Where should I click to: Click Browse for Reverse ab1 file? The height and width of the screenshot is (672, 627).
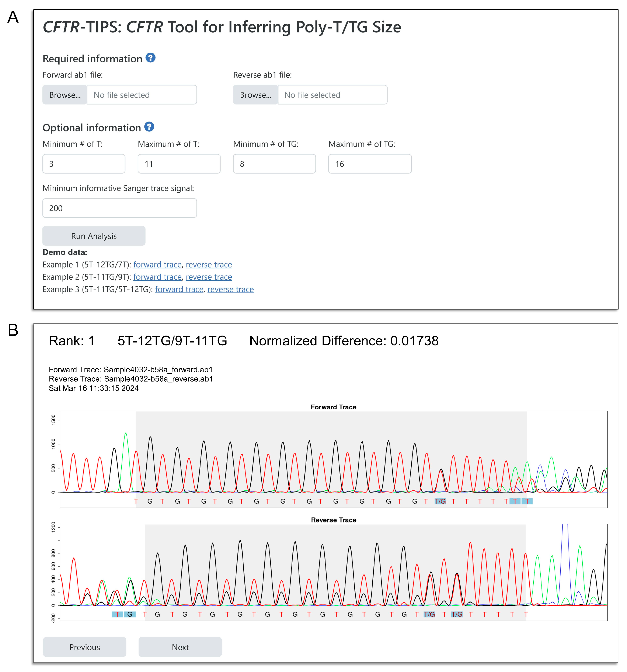pos(255,95)
